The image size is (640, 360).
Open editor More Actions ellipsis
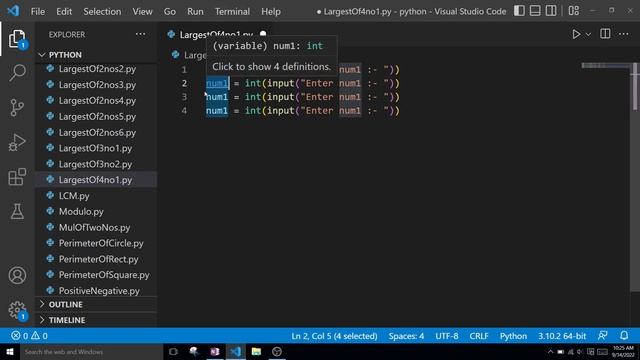click(624, 34)
